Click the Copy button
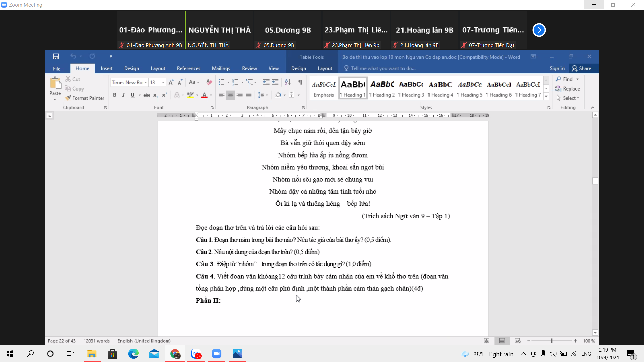This screenshot has width=644, height=362. tap(74, 88)
